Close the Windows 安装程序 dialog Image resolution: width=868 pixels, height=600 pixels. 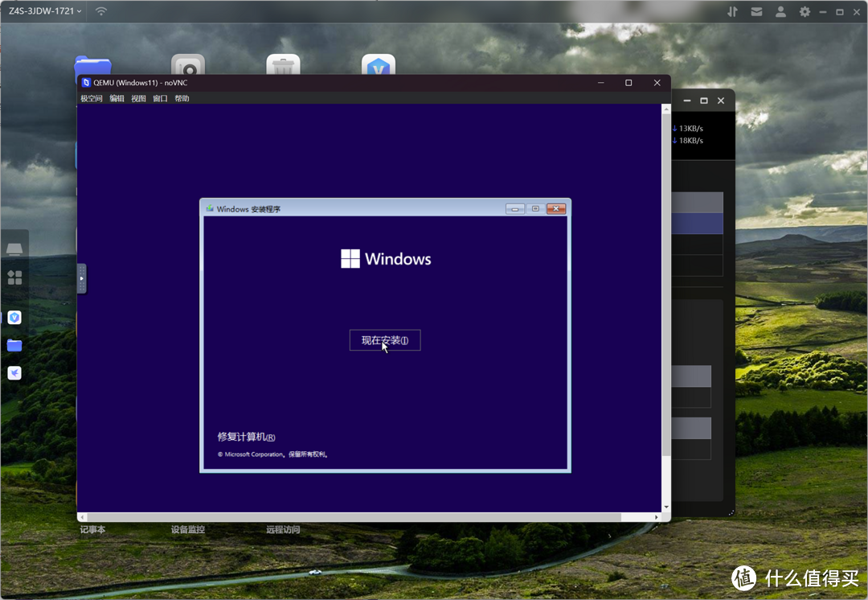point(556,209)
